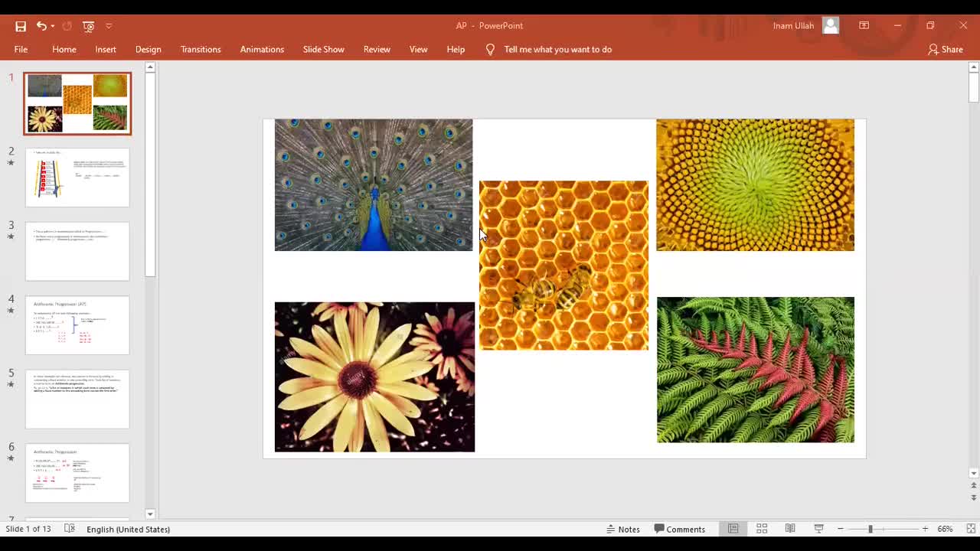Select the honeycomb picture on slide

click(x=563, y=266)
